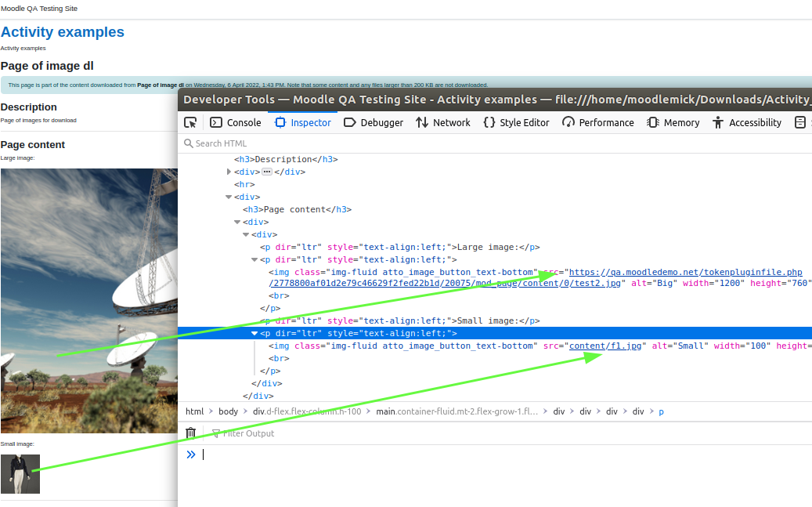This screenshot has width=812, height=507.
Task: Click the div.d-flex.flex-column.h-100 breadcrumb
Action: coord(307,411)
